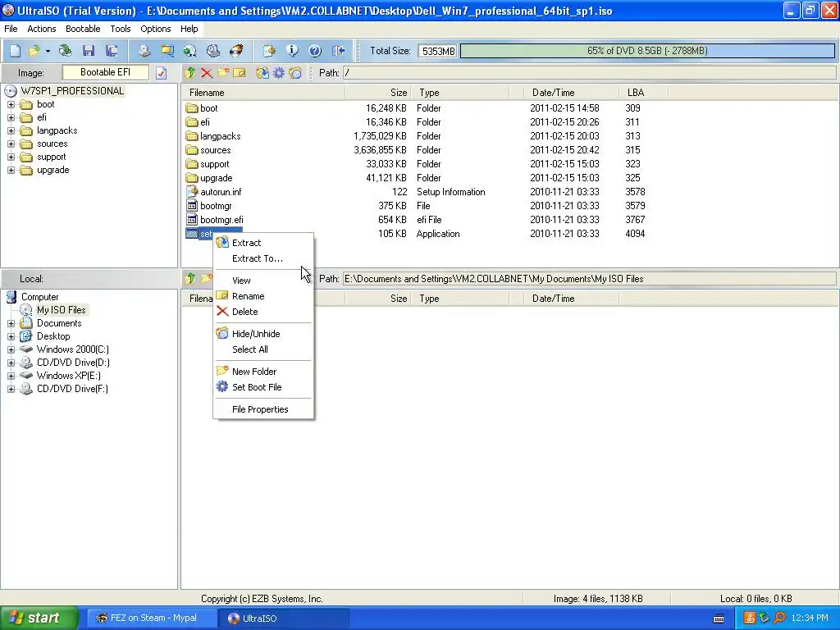Choose Delete from the context menu

(263, 311)
